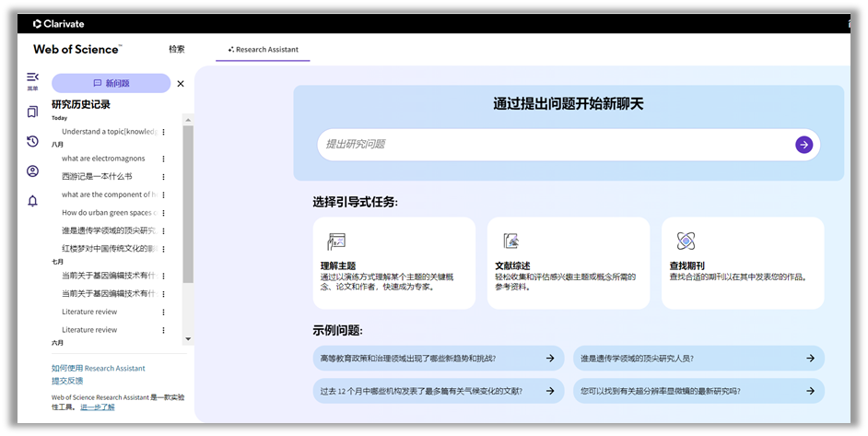The height and width of the screenshot is (436, 868).
Task: Choose the 文献综述 guided task card
Action: (x=569, y=263)
